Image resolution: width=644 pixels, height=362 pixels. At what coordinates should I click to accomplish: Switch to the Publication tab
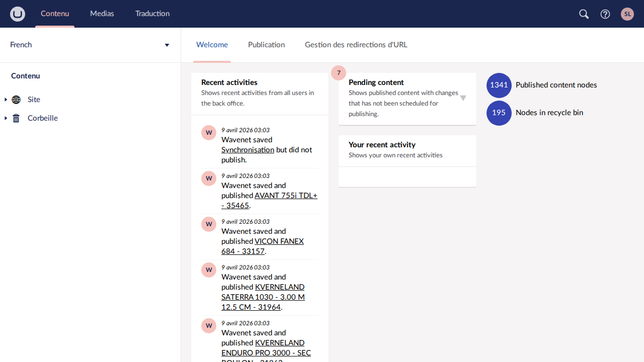click(266, 45)
